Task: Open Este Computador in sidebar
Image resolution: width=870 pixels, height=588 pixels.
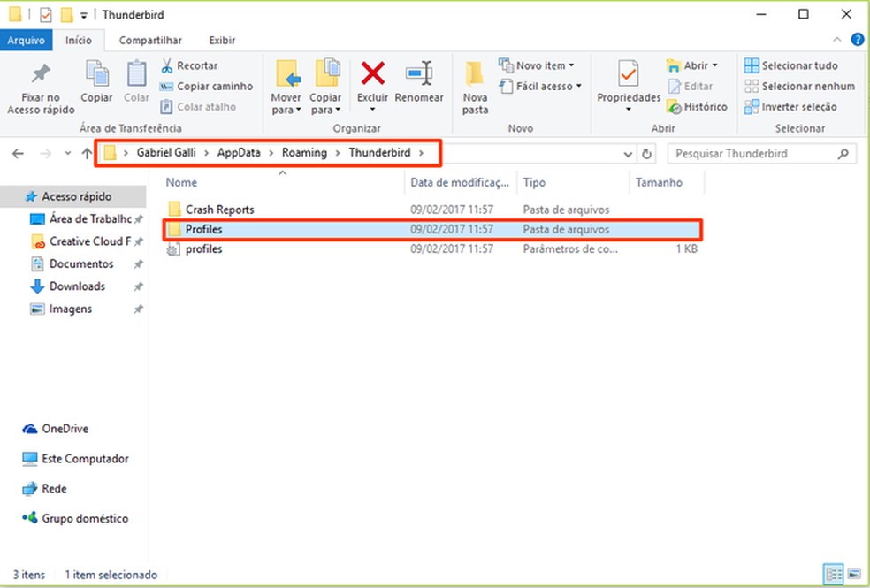Action: (x=76, y=459)
